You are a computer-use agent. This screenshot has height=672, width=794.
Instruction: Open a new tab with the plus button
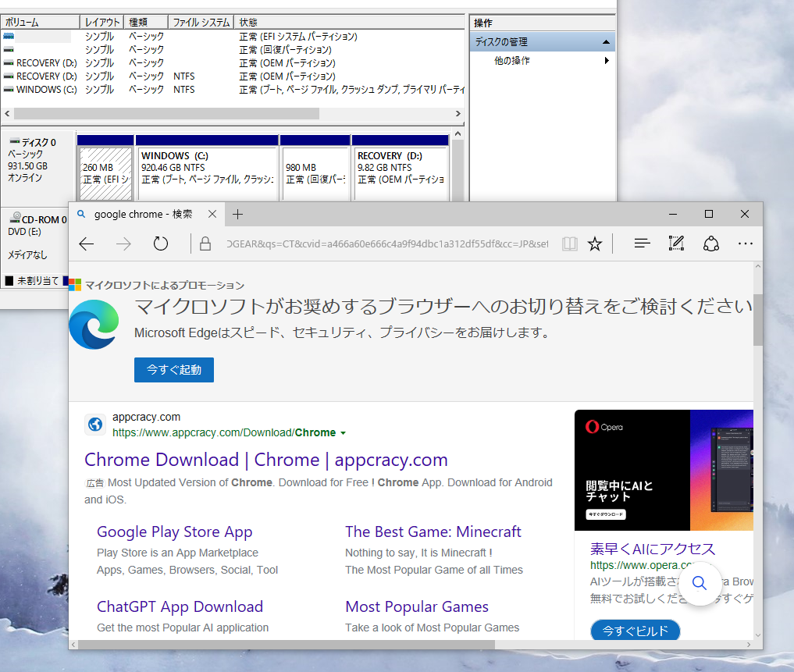[237, 214]
